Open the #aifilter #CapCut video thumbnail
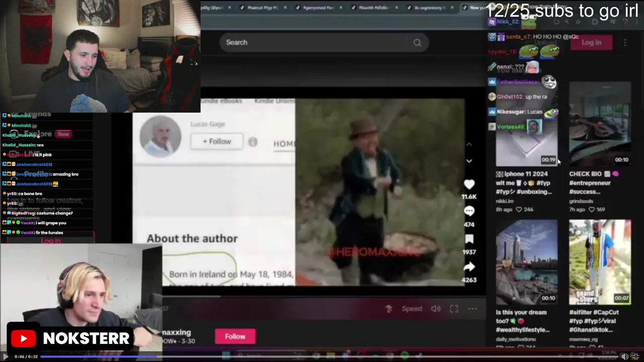Viewport: 644px width, 362px height. pyautogui.click(x=600, y=262)
